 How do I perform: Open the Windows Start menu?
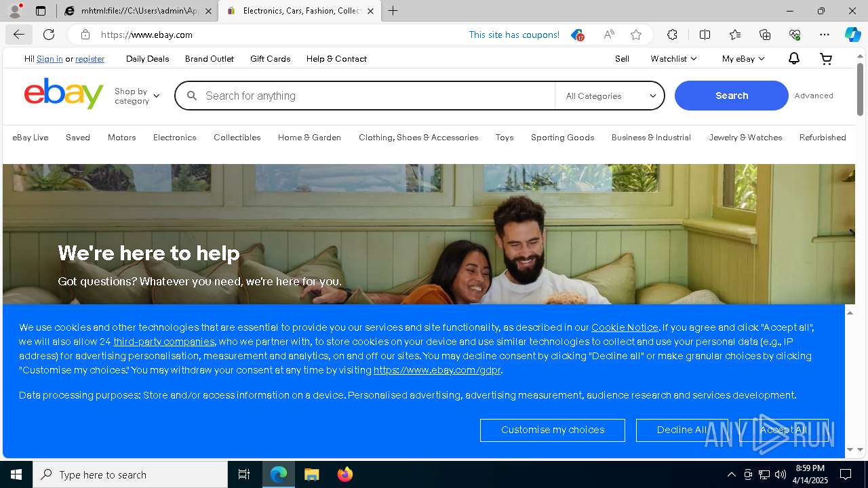(16, 474)
